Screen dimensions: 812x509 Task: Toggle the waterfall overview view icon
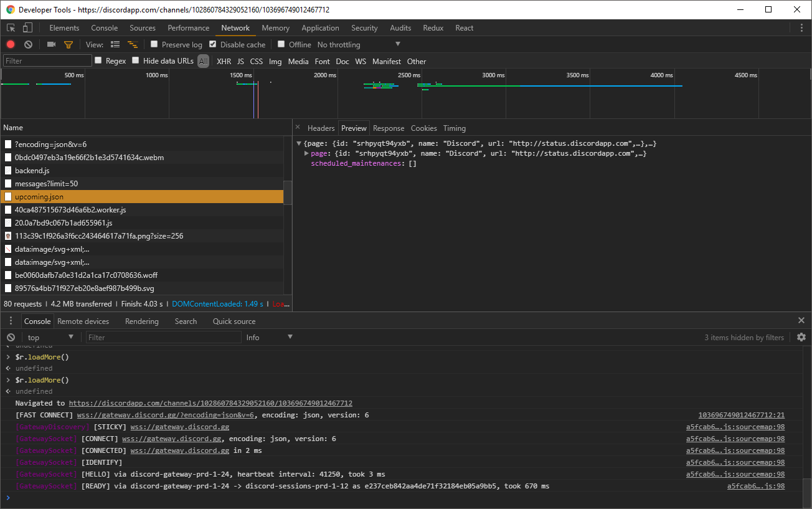pos(132,44)
